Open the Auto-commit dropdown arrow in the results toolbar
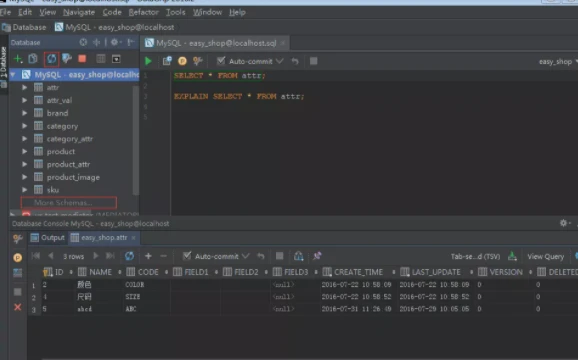This screenshot has width=578, height=360. click(x=246, y=256)
